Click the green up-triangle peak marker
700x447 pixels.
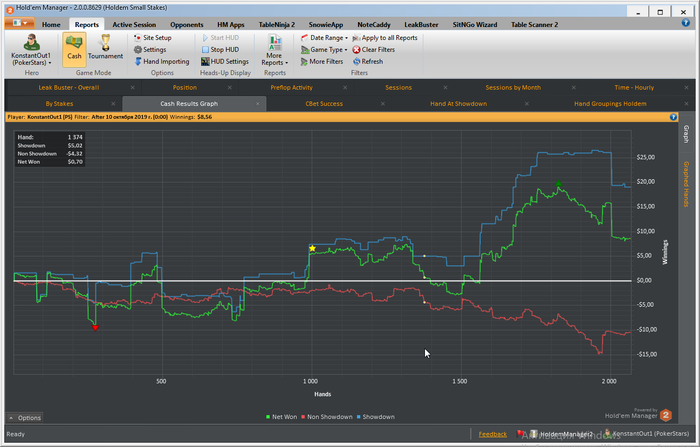(558, 183)
